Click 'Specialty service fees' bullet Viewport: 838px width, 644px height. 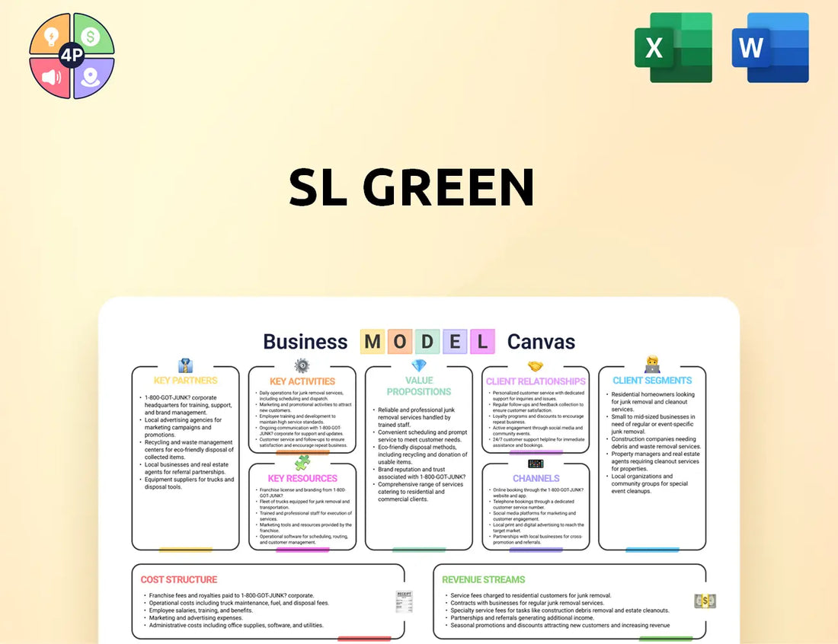coord(558,611)
